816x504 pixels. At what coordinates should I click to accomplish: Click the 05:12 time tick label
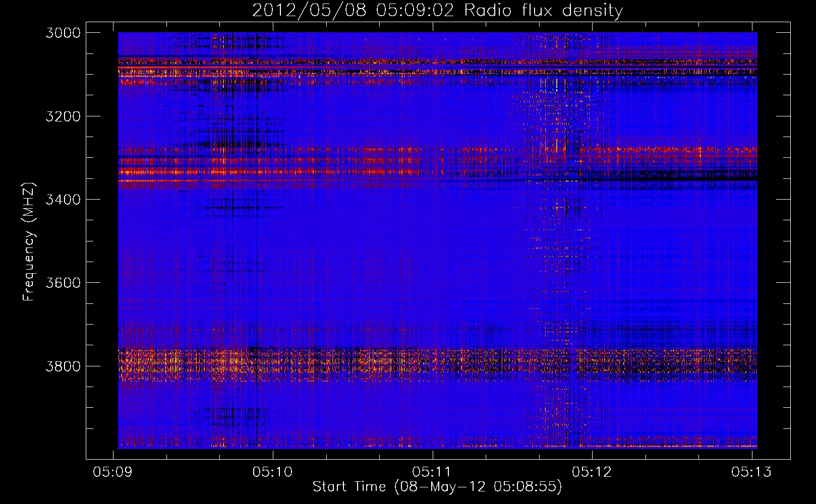(592, 472)
